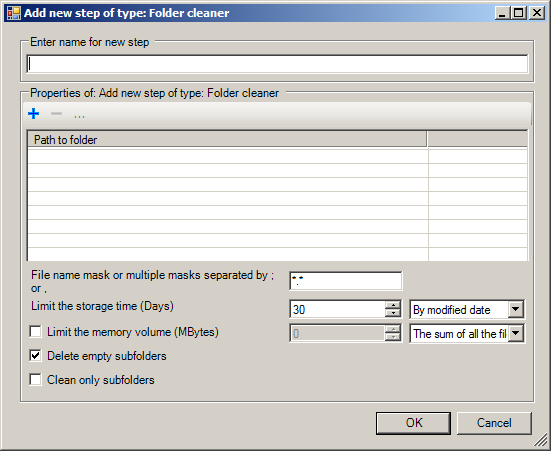Click the storage time days value field
Image resolution: width=551 pixels, height=451 pixels.
(338, 309)
